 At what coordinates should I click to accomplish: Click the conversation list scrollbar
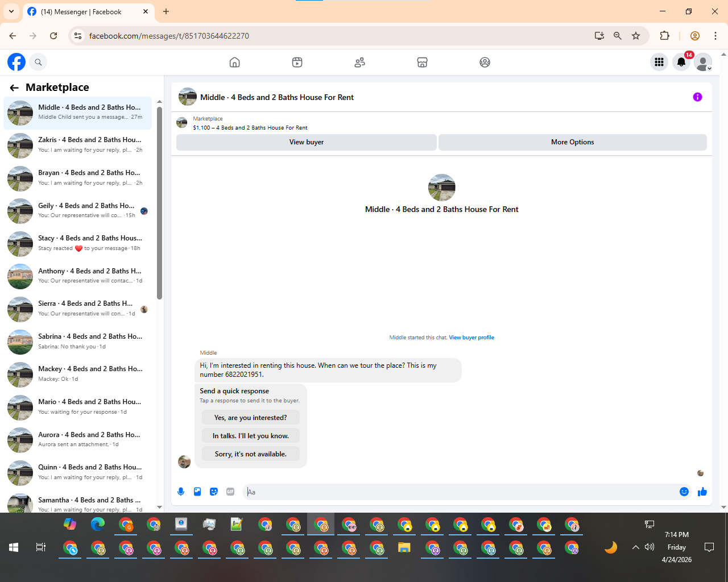160,203
